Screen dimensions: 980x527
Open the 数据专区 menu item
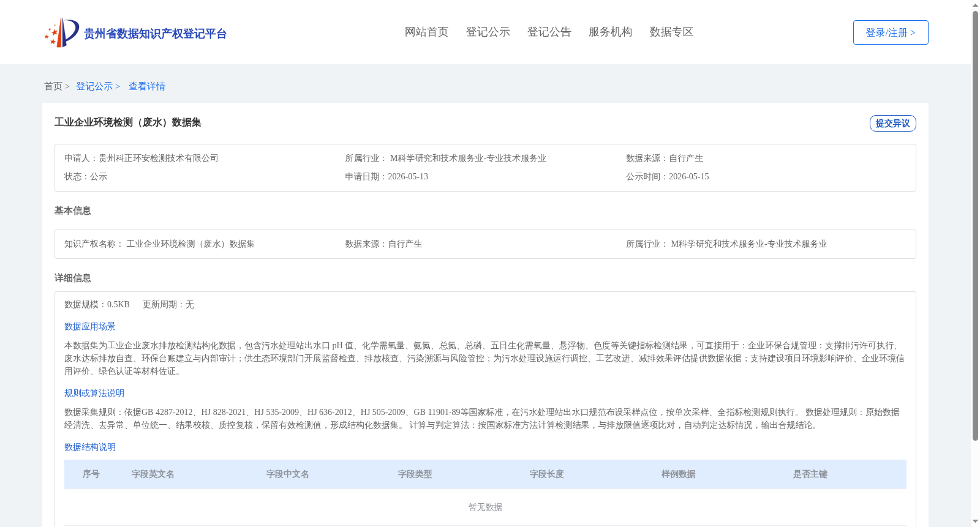point(671,32)
